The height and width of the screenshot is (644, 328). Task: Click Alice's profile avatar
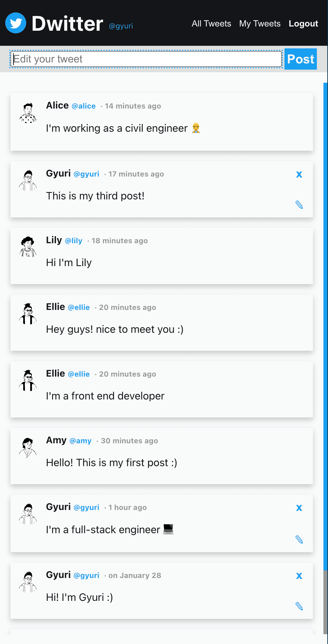(27, 113)
